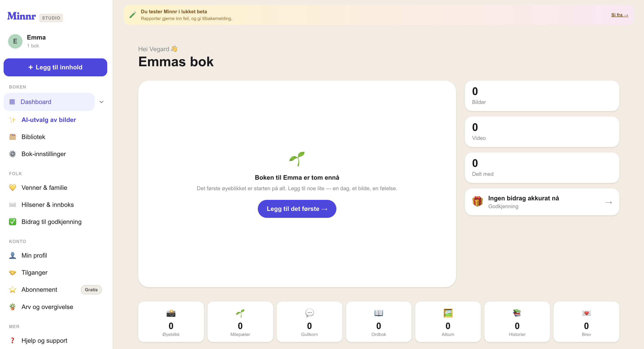Open Hilsener & innboks
Image resolution: width=644 pixels, height=349 pixels.
(x=55, y=205)
